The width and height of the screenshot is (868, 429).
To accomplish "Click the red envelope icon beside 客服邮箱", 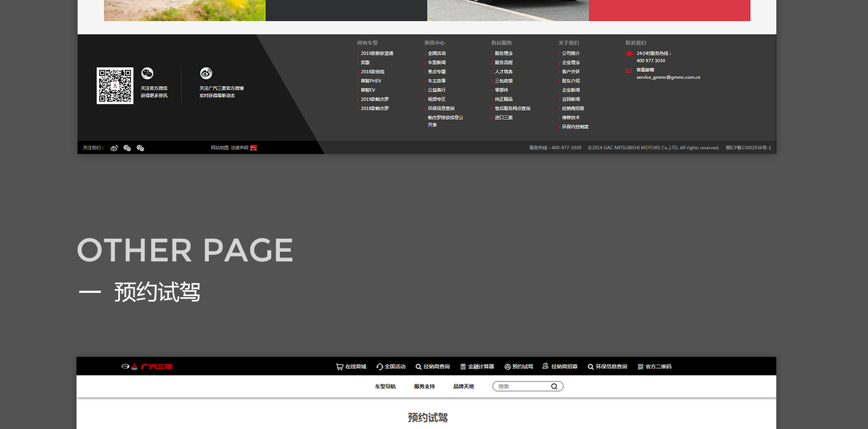I will (x=629, y=71).
